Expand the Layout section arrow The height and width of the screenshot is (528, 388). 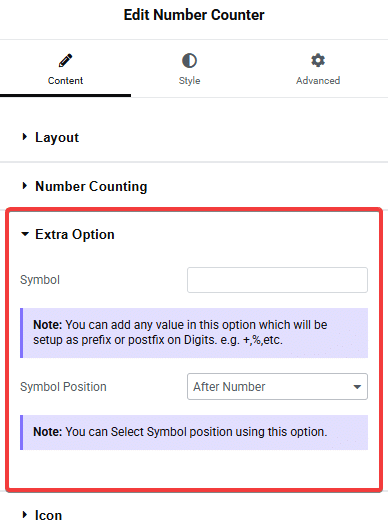24,137
